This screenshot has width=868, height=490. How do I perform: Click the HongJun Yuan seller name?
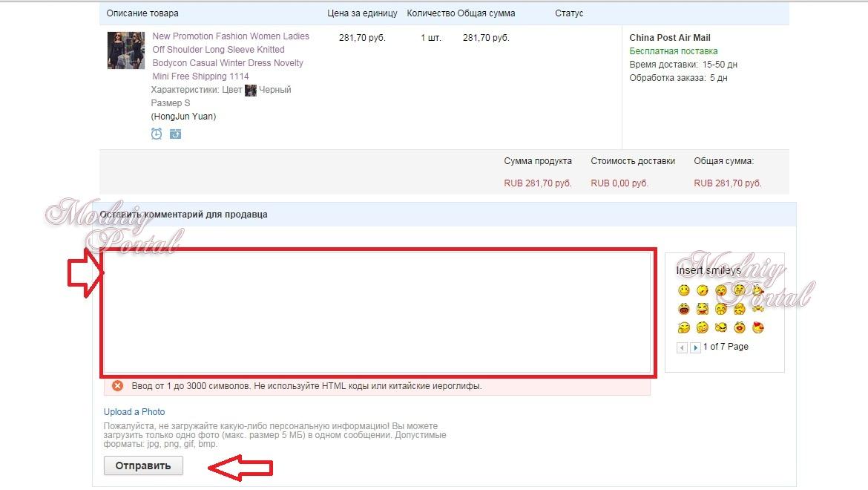(184, 117)
